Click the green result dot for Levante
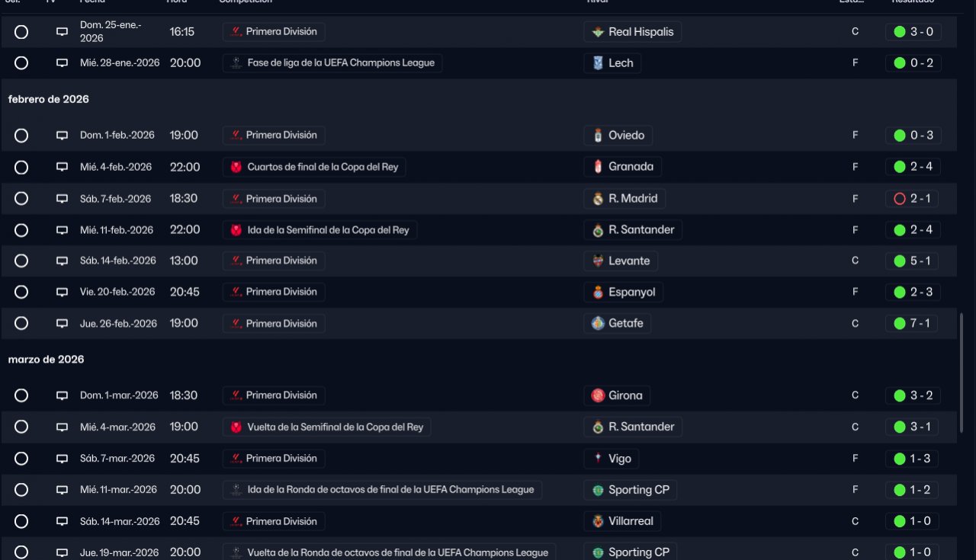976x560 pixels. 900,261
